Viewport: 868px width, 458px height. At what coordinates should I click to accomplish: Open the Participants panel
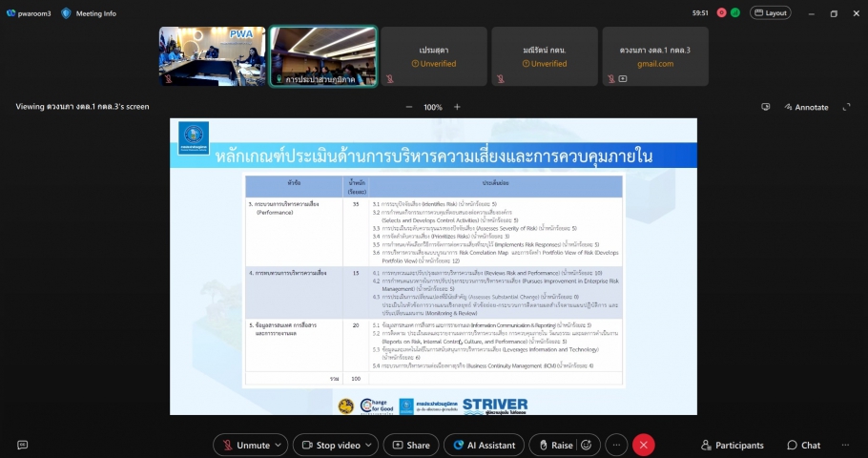click(x=733, y=445)
